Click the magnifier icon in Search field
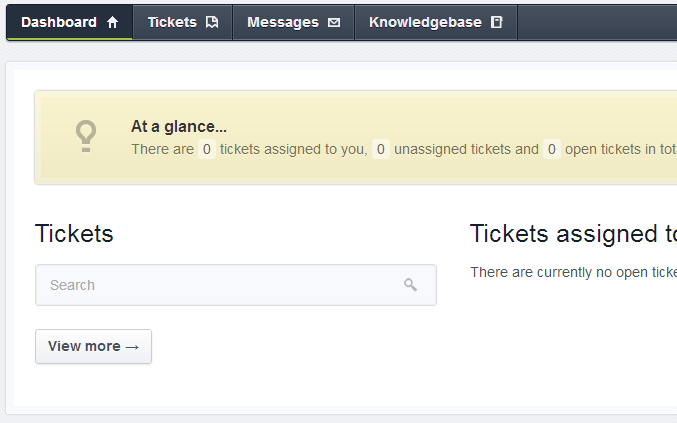Viewport: 677px width, 423px height. (x=410, y=284)
